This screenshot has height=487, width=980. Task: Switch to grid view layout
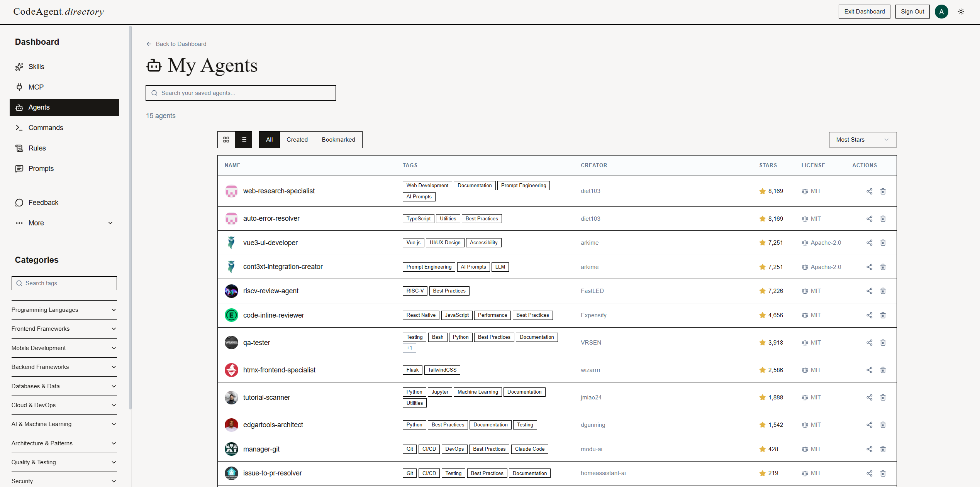[x=226, y=139]
